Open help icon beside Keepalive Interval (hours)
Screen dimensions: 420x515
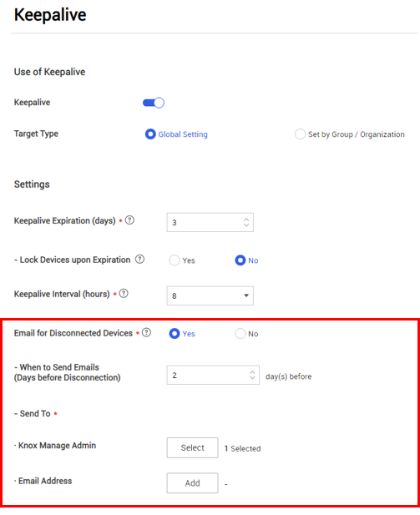click(x=124, y=293)
